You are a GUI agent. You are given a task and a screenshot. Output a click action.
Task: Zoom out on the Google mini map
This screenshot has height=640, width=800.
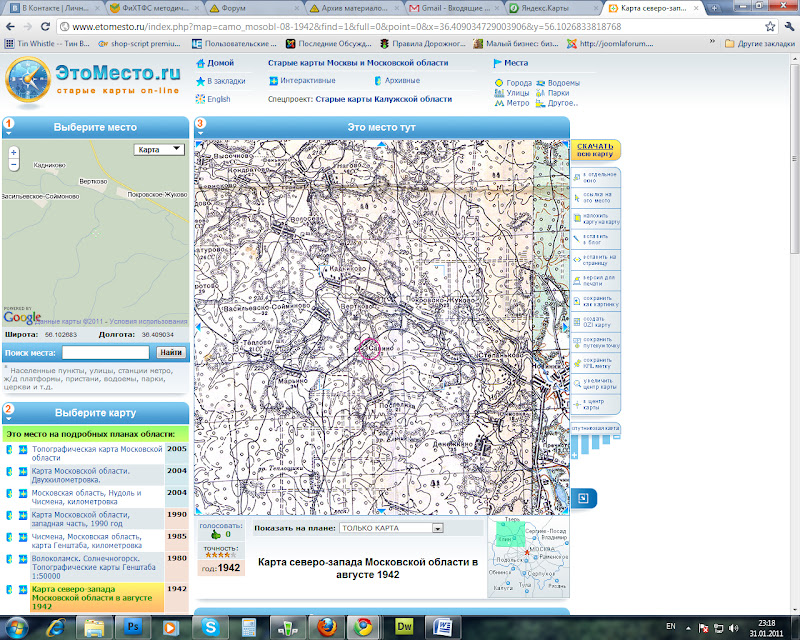14,164
